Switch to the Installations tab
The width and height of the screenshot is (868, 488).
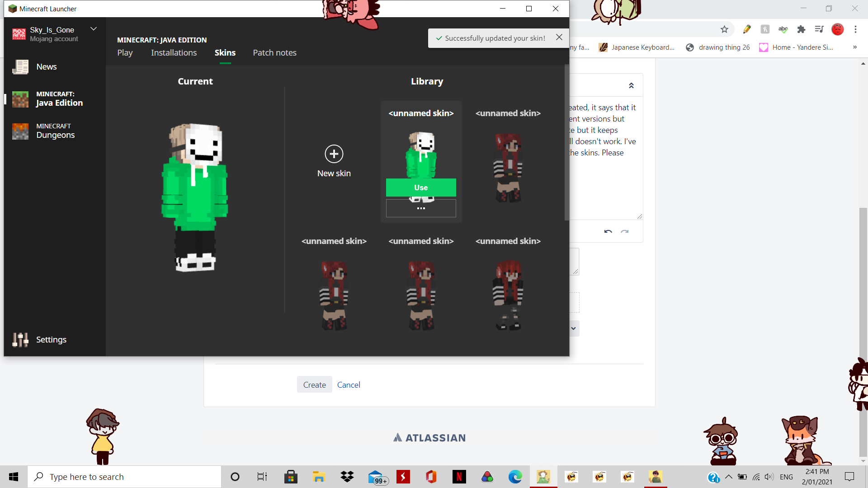tap(174, 53)
